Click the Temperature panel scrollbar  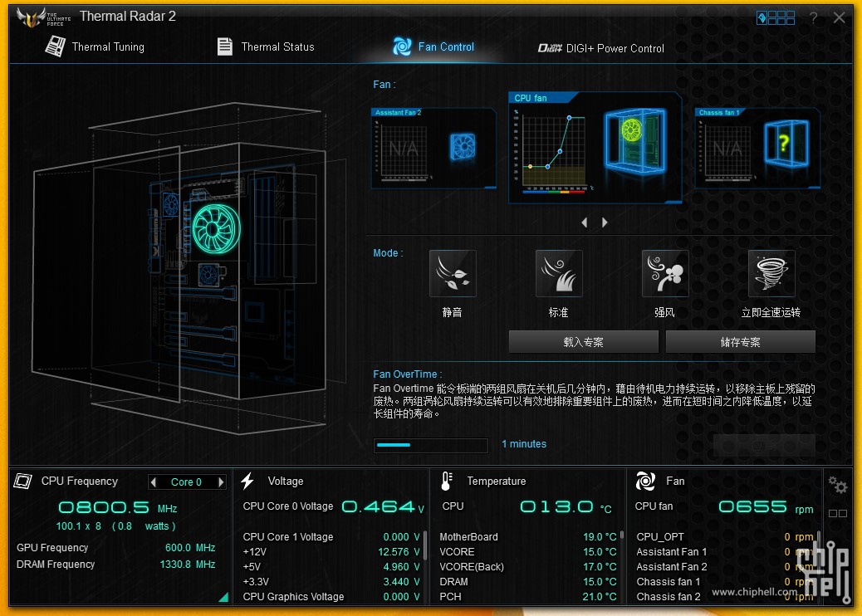[x=622, y=535]
